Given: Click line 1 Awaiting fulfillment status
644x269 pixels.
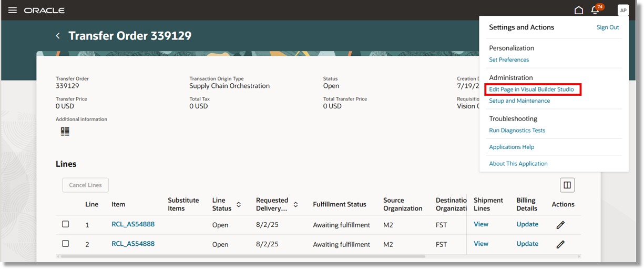Looking at the screenshot, I should pyautogui.click(x=342, y=225).
